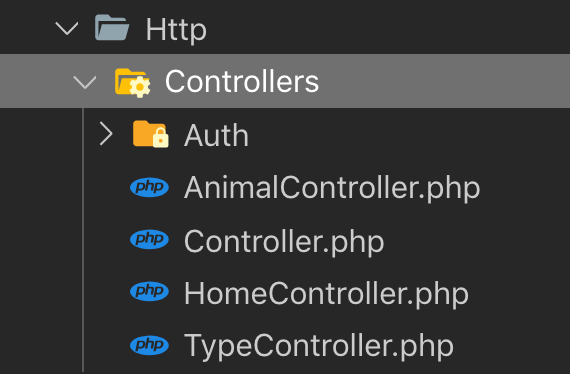Viewport: 570px width, 374px height.
Task: Collapse the Controllers folder using its chevron
Action: [85, 82]
